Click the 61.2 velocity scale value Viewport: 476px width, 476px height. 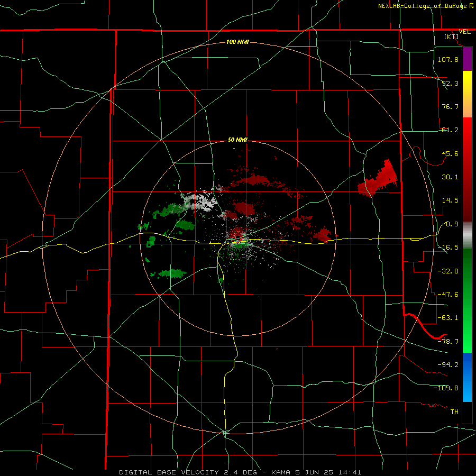coord(450,130)
